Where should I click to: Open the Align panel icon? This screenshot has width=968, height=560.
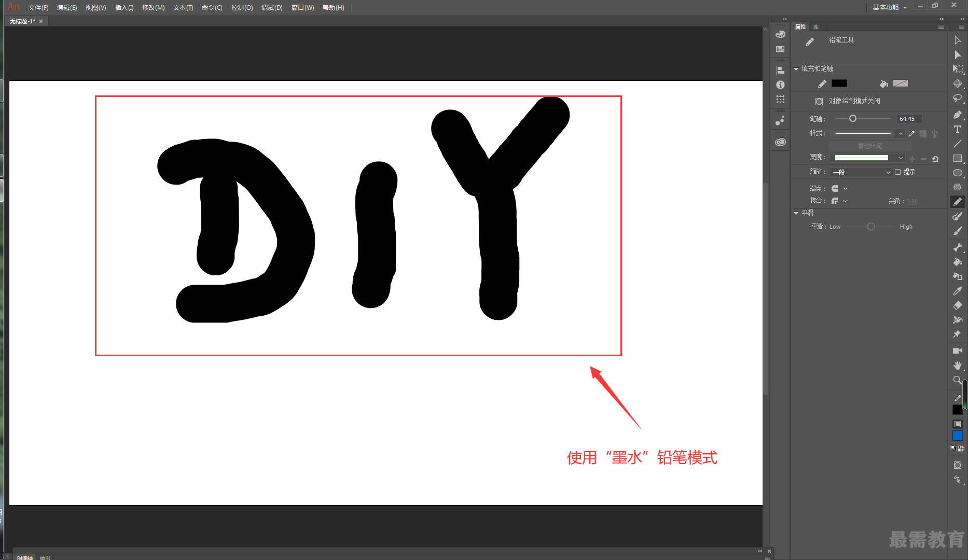(x=780, y=70)
